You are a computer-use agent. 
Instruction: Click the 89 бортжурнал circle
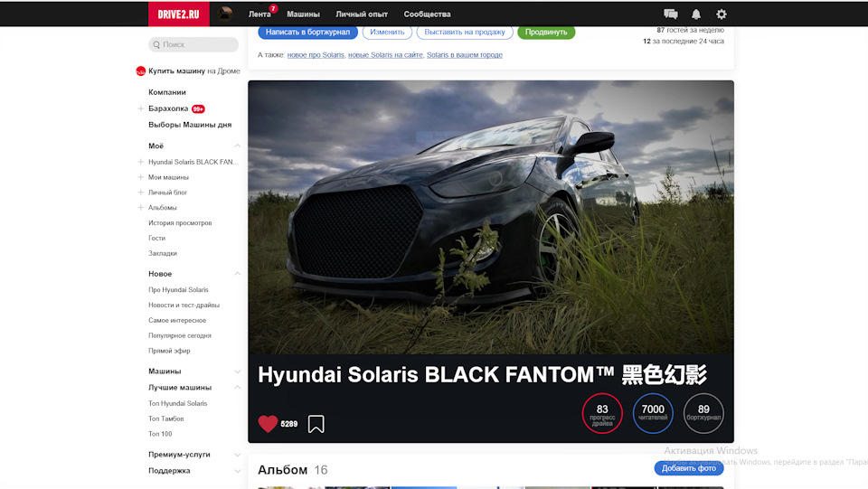[x=703, y=413]
